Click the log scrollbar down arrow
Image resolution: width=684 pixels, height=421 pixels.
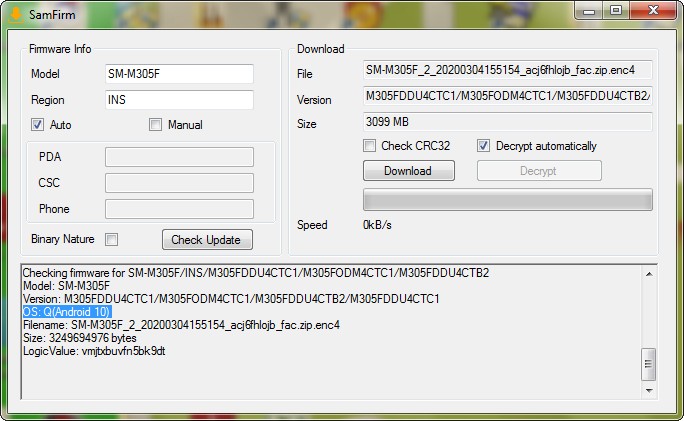click(x=649, y=390)
